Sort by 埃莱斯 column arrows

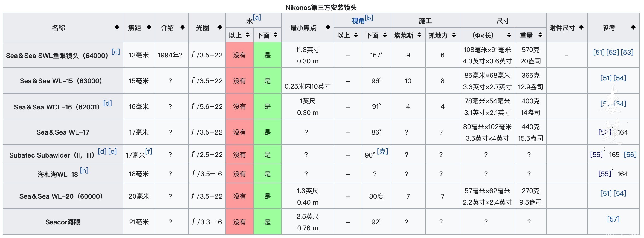click(419, 35)
